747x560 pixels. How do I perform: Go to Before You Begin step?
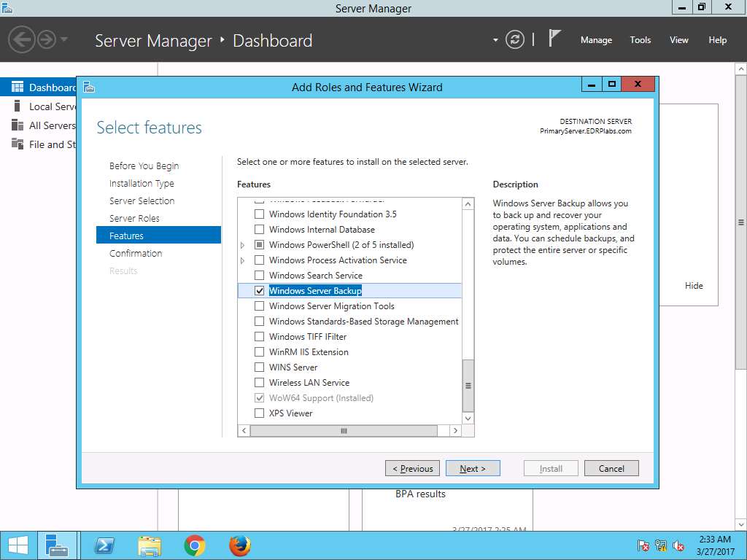click(144, 166)
